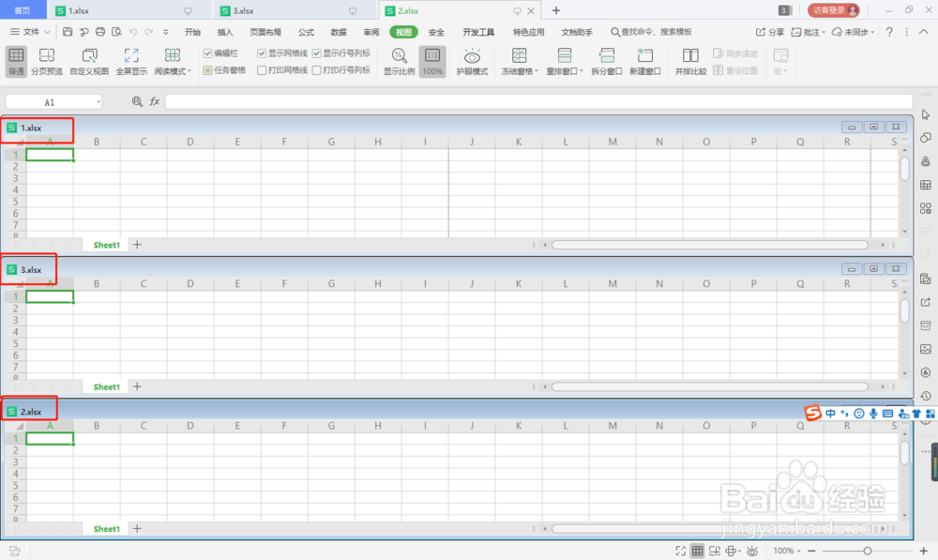
Task: Expand 批注 comments dropdown
Action: [824, 32]
